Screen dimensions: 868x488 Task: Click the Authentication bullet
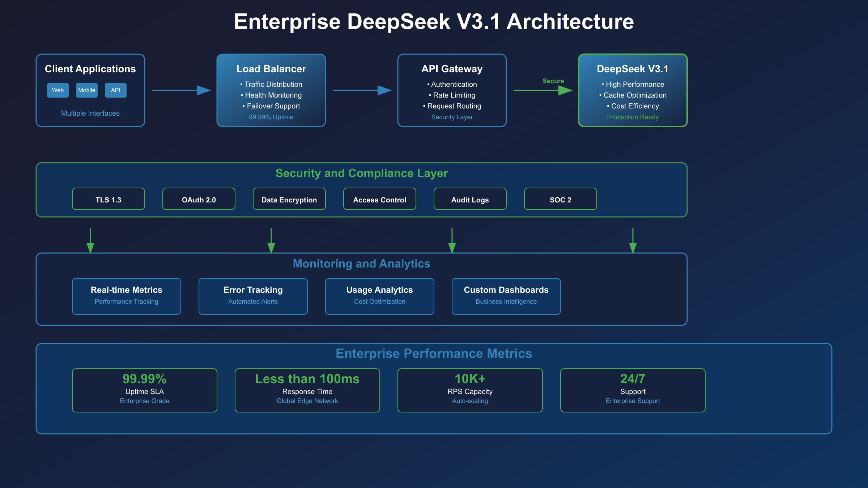tap(452, 84)
